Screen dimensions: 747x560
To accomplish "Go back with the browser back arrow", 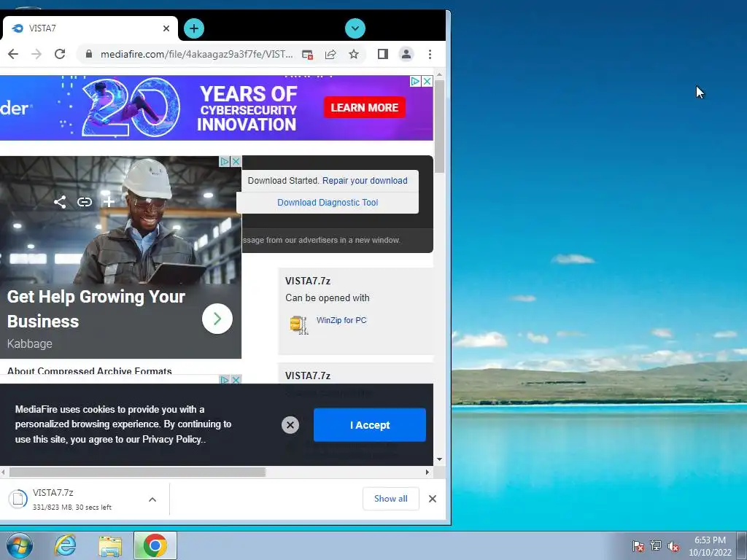I will click(x=13, y=54).
